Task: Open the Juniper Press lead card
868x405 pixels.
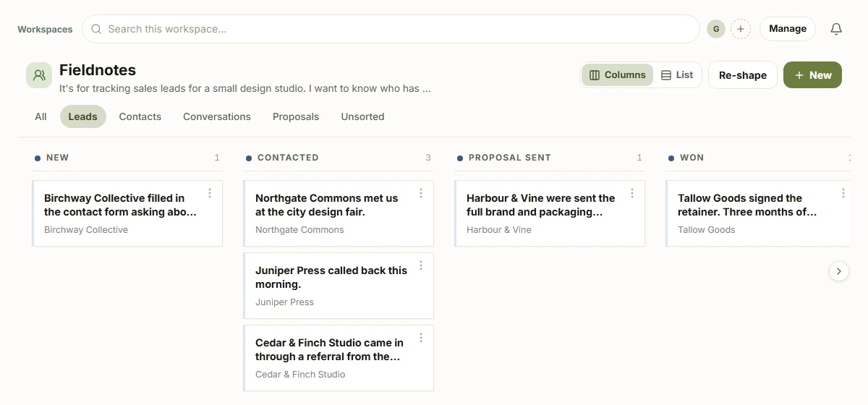Action: [x=339, y=286]
